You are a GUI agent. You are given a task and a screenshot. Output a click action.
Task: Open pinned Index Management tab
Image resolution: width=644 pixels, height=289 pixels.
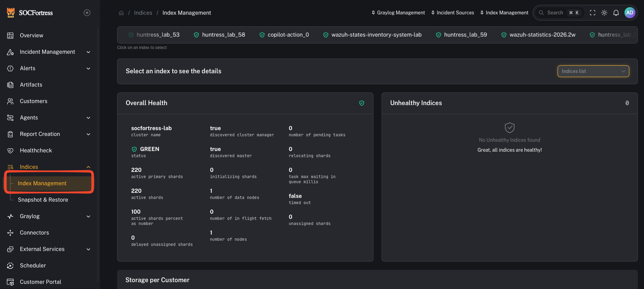[504, 13]
